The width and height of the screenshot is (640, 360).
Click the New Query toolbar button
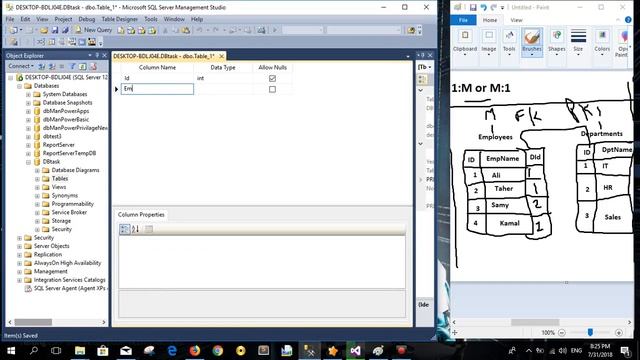coord(93,30)
